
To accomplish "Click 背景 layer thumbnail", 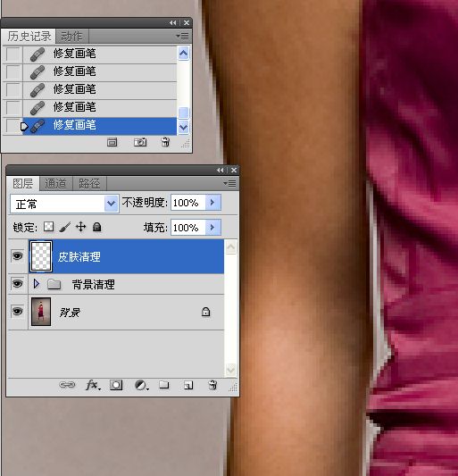I will tap(41, 312).
